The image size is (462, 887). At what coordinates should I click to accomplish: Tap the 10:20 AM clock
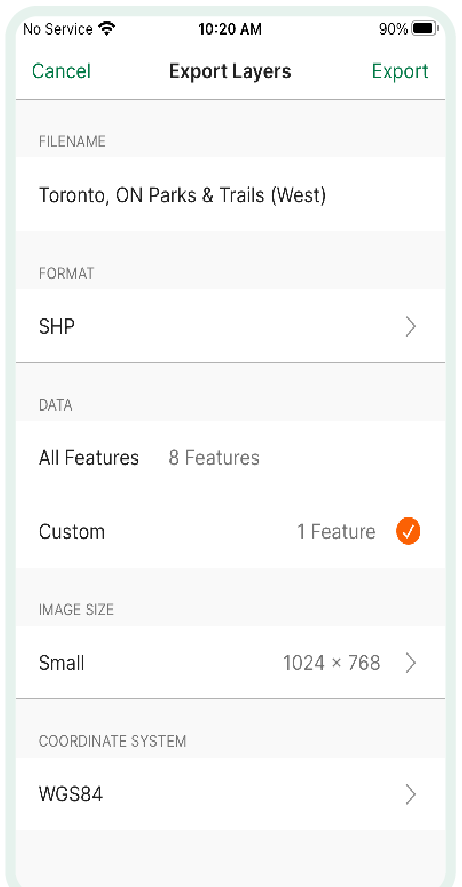click(x=230, y=29)
